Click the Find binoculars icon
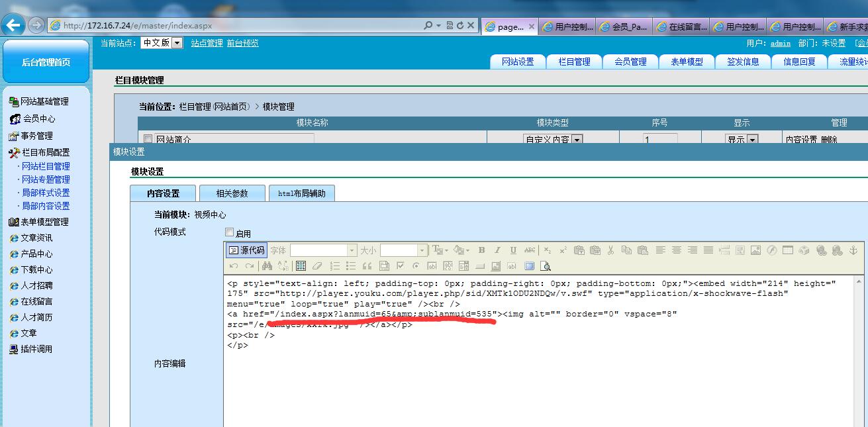Viewport: 868px width, 427px height. coord(267,266)
